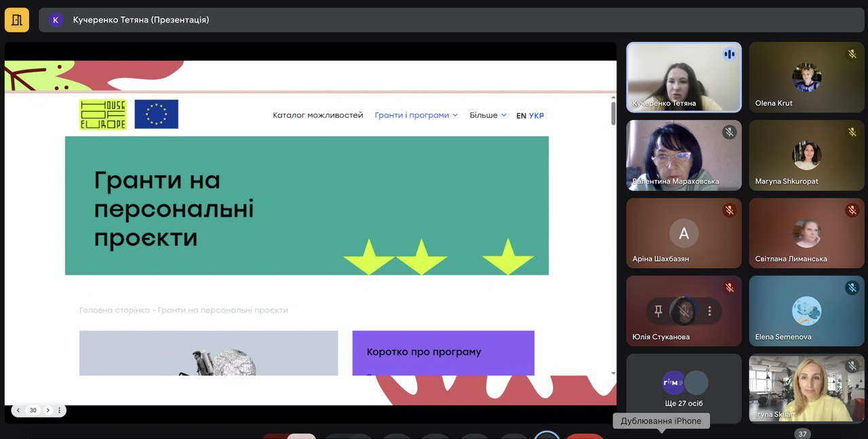Click K avatar in presenter bar
This screenshot has height=439, width=868.
pyautogui.click(x=56, y=20)
